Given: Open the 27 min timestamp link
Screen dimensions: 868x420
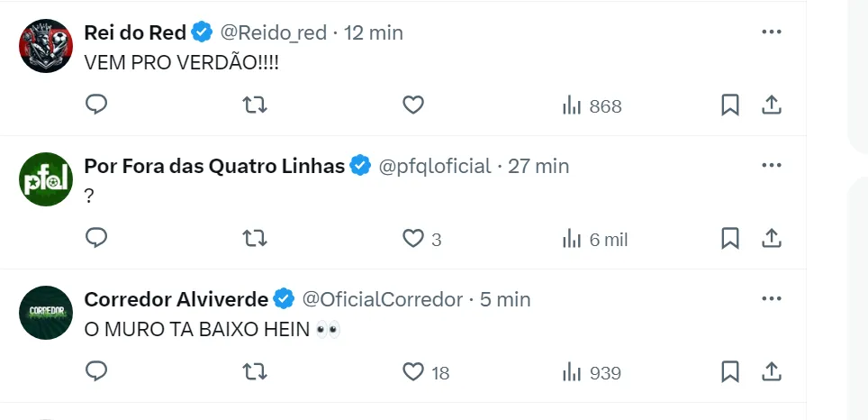Looking at the screenshot, I should coord(538,166).
